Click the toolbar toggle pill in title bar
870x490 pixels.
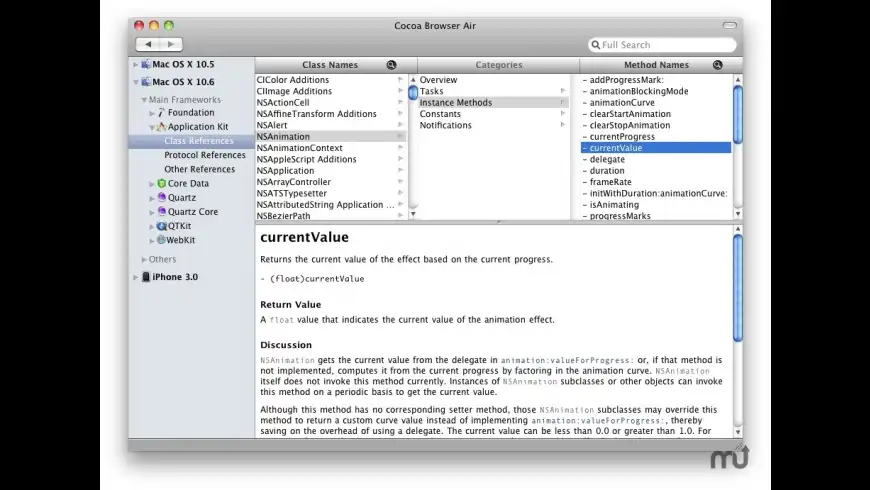pyautogui.click(x=730, y=25)
